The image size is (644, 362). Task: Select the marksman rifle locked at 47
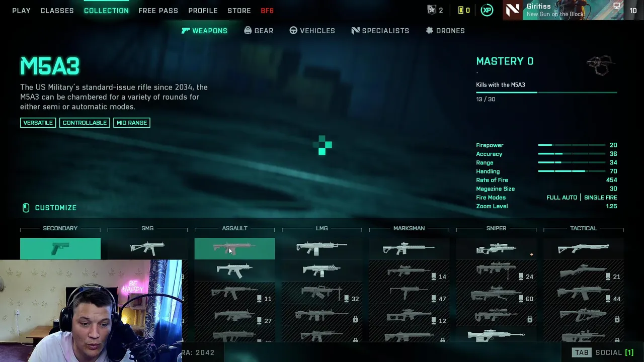click(x=409, y=293)
